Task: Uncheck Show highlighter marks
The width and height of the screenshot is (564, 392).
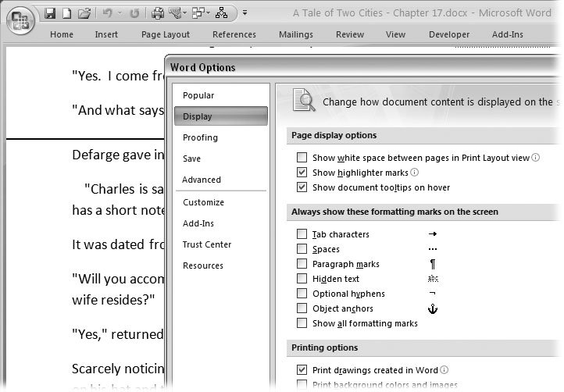Action: coord(302,173)
